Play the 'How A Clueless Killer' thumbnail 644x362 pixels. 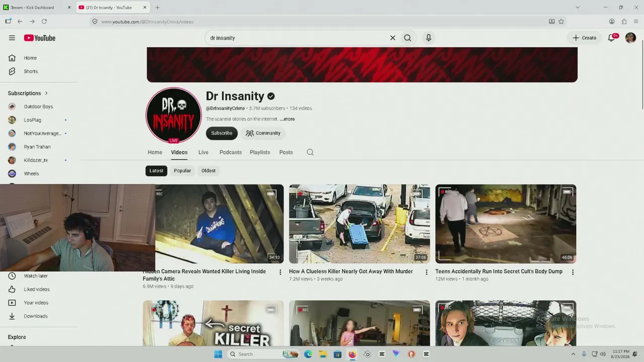point(359,224)
